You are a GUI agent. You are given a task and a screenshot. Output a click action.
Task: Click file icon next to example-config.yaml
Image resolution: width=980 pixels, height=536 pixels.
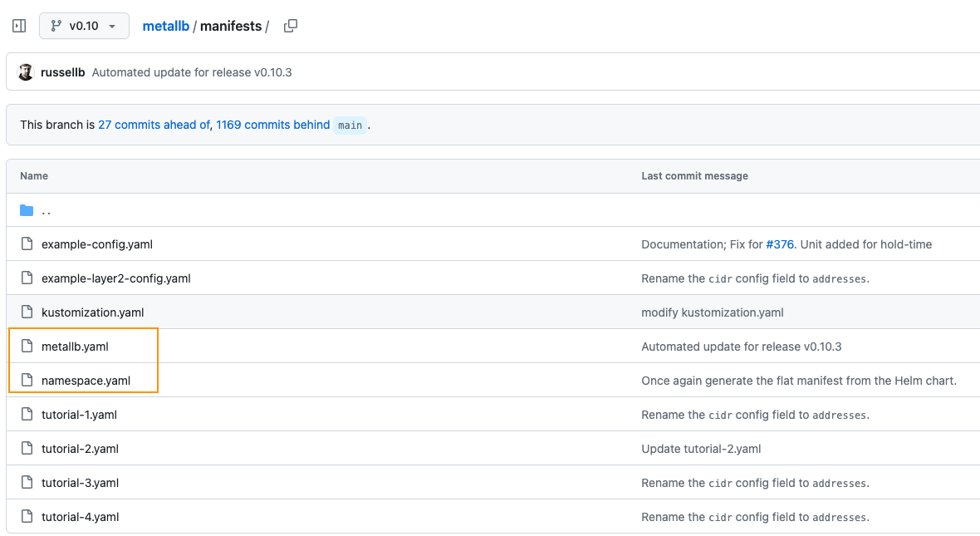(27, 244)
